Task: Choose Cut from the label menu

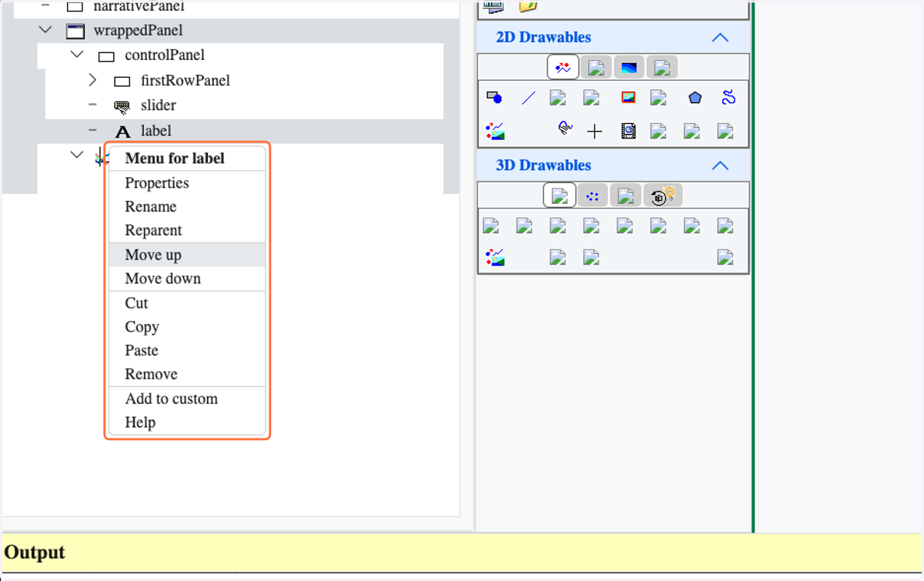Action: click(187, 303)
